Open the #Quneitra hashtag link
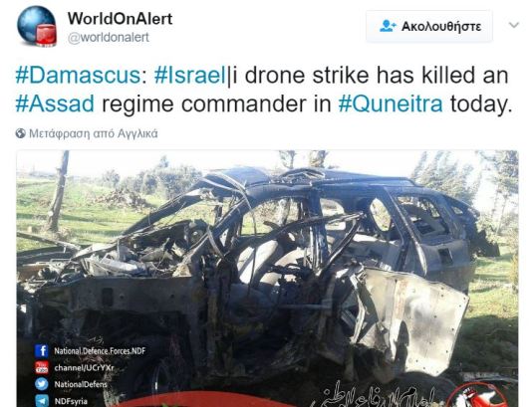Image resolution: width=532 pixels, height=407 pixels. [391, 103]
